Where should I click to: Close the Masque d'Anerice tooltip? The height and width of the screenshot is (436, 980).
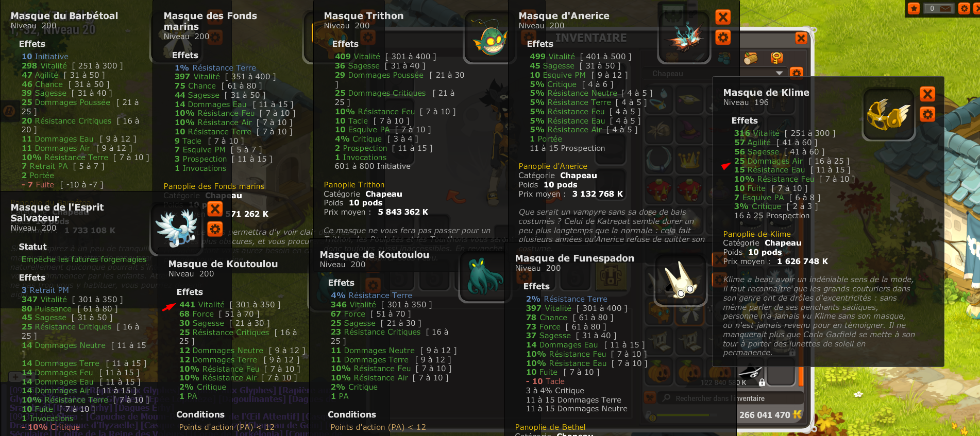coord(723,17)
